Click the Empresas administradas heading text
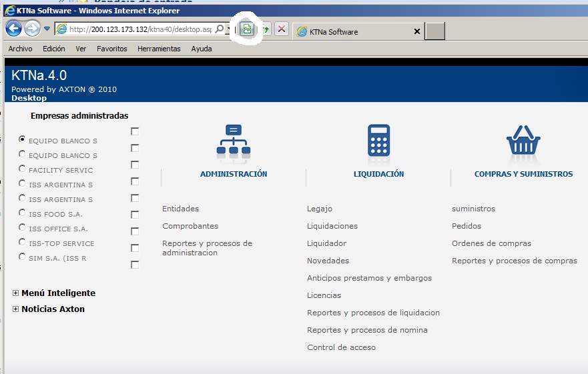588x374 pixels. pyautogui.click(x=79, y=116)
